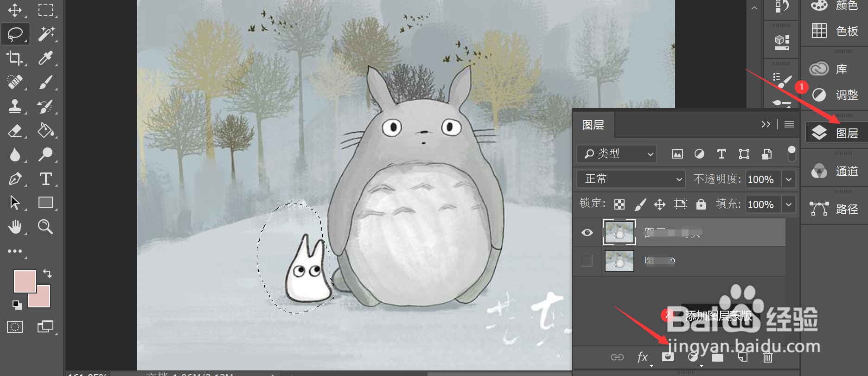The width and height of the screenshot is (868, 376).
Task: Lock image pixels with brush icon
Action: point(640,204)
